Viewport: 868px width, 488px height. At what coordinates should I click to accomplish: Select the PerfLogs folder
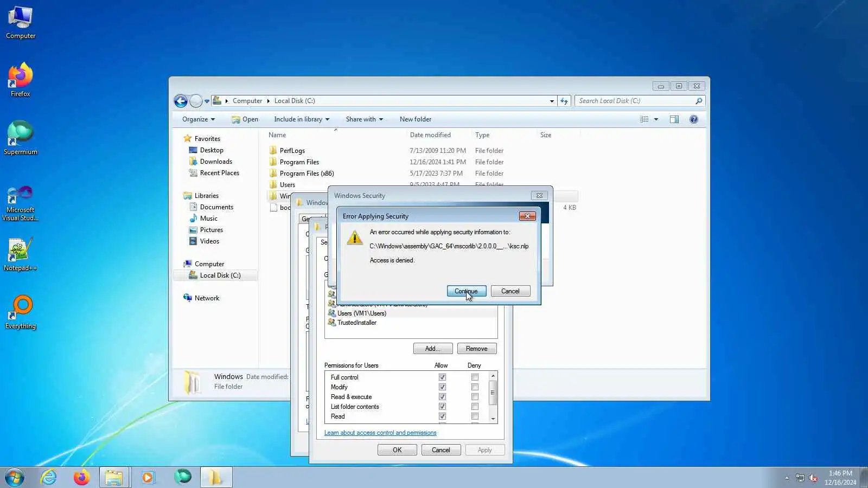tap(292, 151)
